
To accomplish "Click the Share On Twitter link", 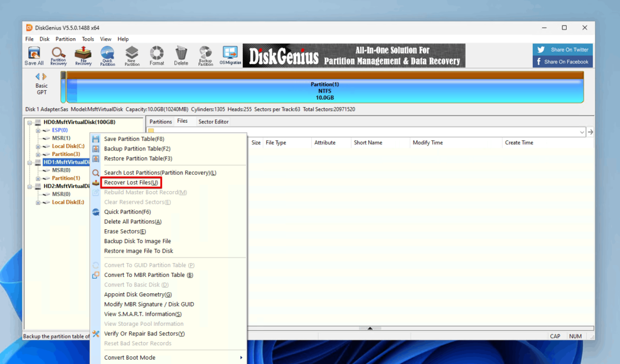I will [562, 49].
